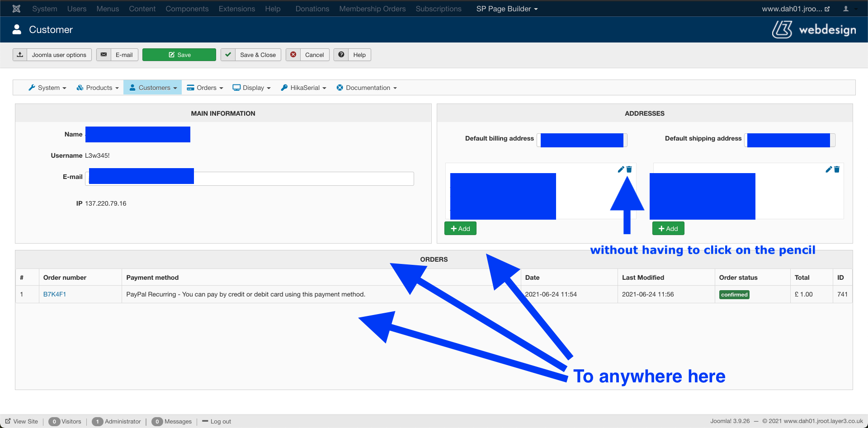Open the top System menu

45,9
